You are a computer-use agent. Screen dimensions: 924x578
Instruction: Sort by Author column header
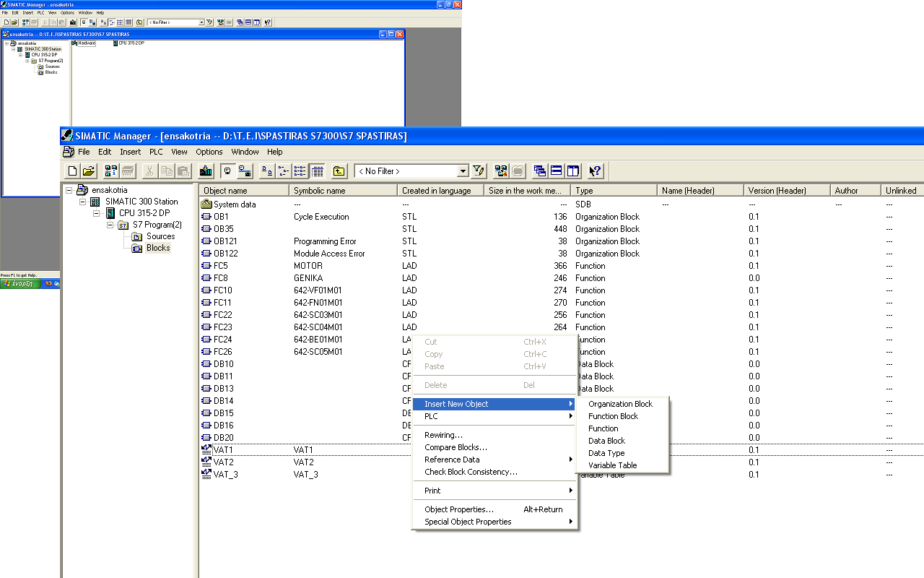click(x=855, y=191)
